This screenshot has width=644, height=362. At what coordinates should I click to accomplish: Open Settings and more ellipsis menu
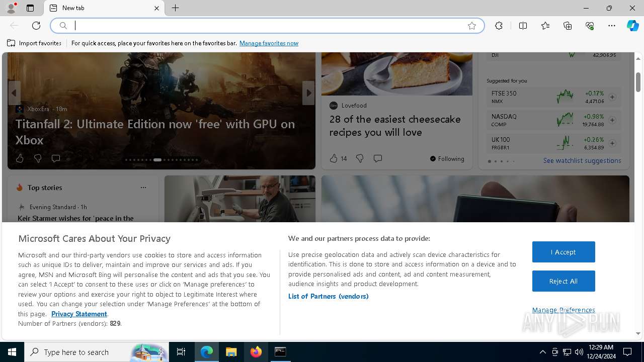point(612,26)
